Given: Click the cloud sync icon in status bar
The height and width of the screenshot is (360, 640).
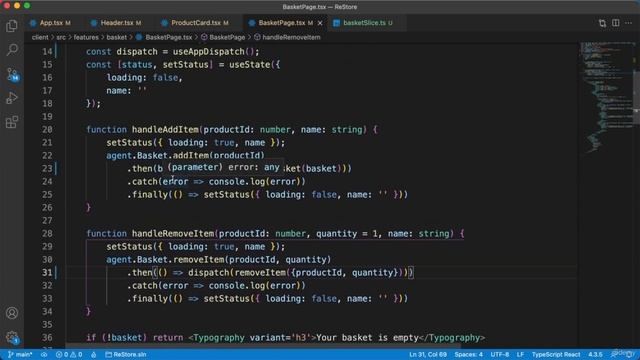Looking at the screenshot, I should (44, 354).
